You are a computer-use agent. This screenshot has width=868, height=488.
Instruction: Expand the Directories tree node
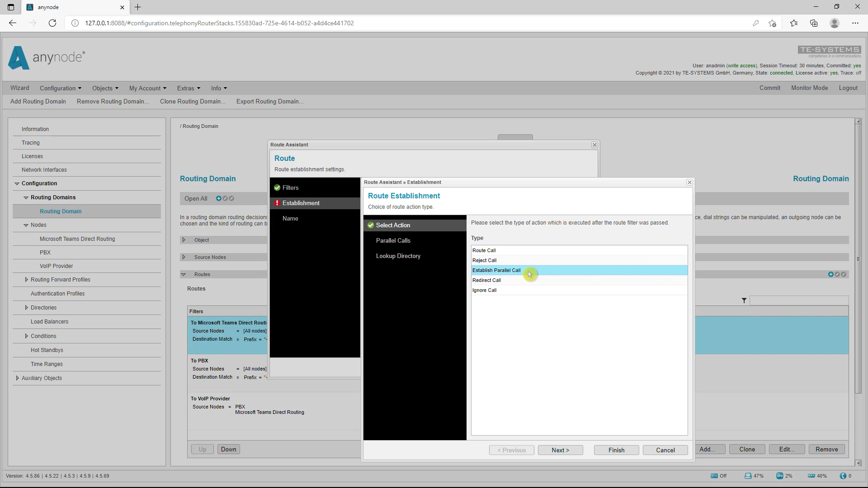coord(26,308)
